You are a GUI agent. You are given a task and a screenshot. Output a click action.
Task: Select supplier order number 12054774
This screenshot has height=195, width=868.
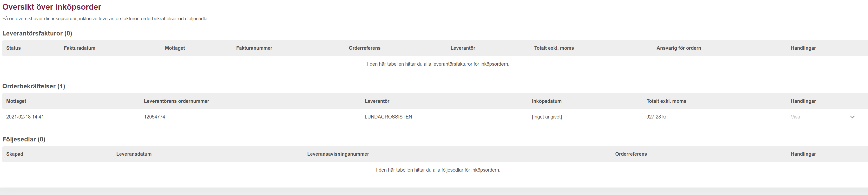click(x=154, y=117)
